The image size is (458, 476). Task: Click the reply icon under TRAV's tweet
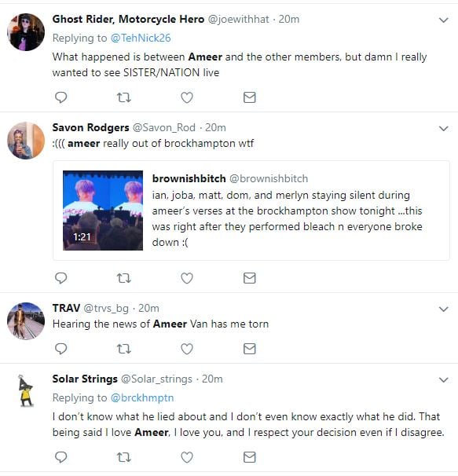(60, 349)
